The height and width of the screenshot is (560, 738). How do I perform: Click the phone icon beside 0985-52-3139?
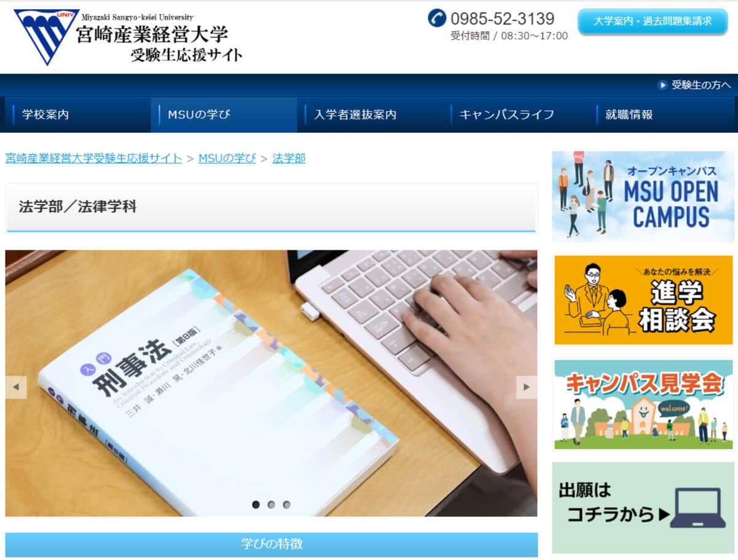point(437,18)
